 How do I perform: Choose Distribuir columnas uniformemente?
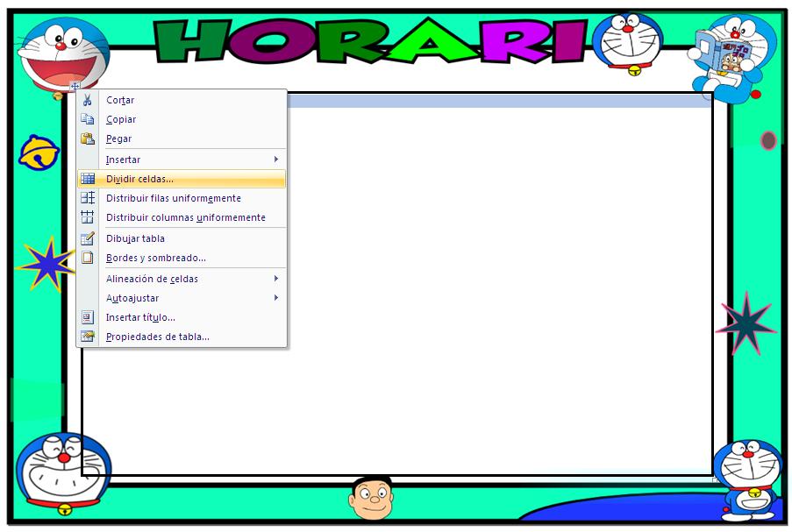coord(182,217)
